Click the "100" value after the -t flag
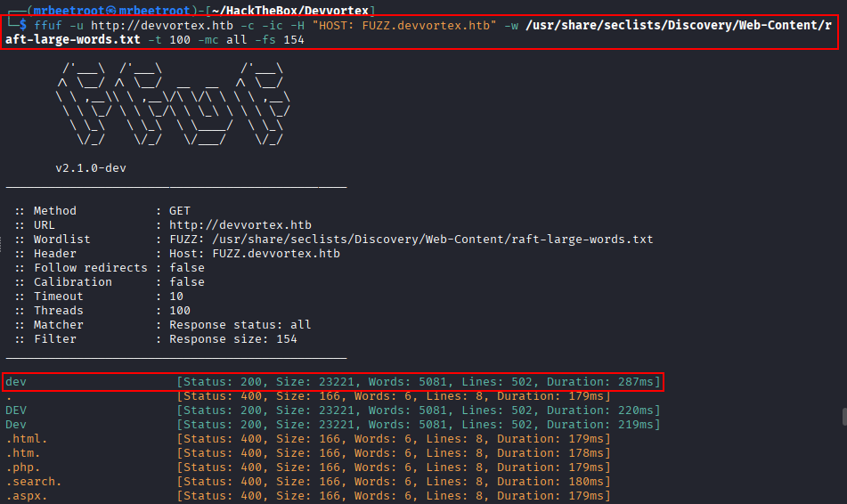 click(x=180, y=40)
